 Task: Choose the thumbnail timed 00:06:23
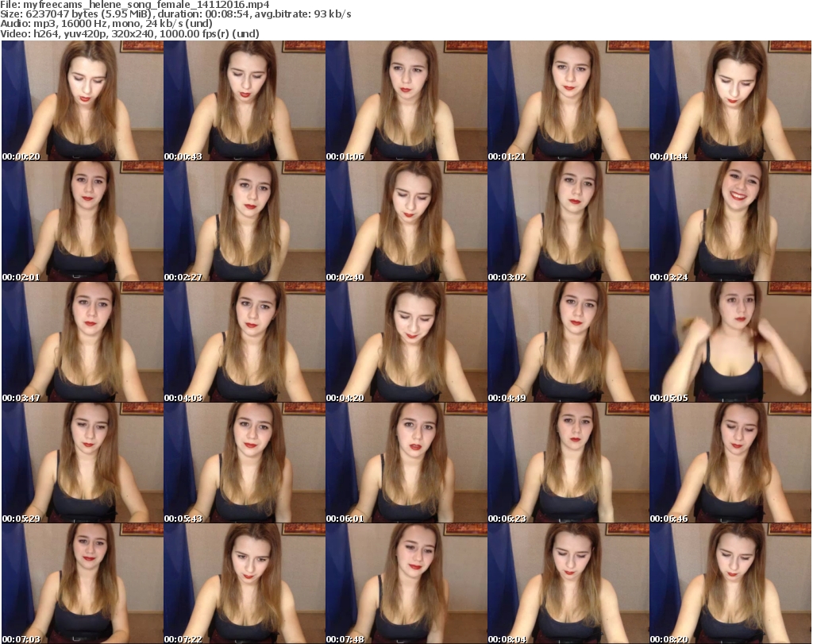click(568, 462)
